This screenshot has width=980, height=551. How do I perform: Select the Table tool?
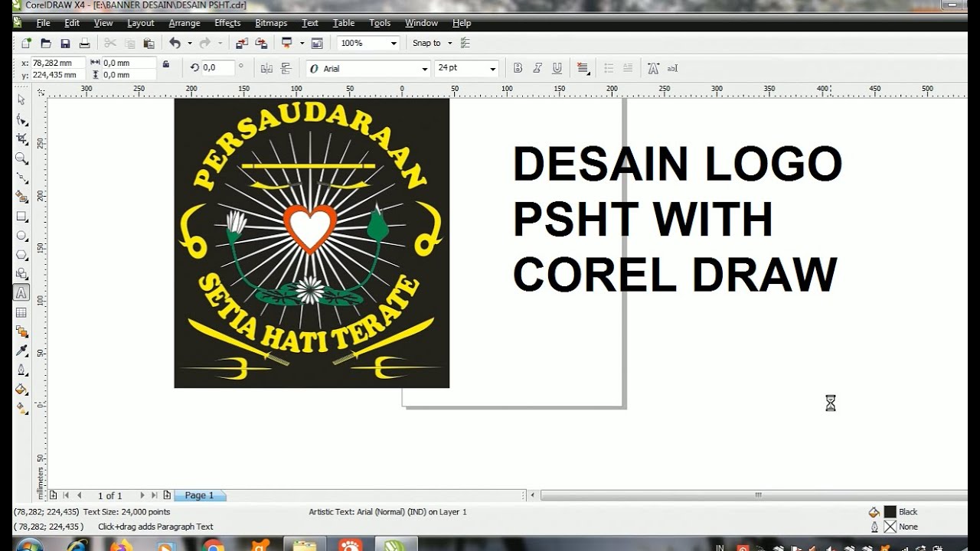[x=21, y=312]
